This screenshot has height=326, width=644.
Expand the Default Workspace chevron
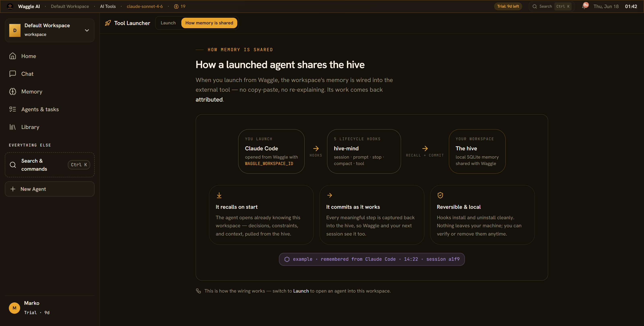(x=87, y=30)
